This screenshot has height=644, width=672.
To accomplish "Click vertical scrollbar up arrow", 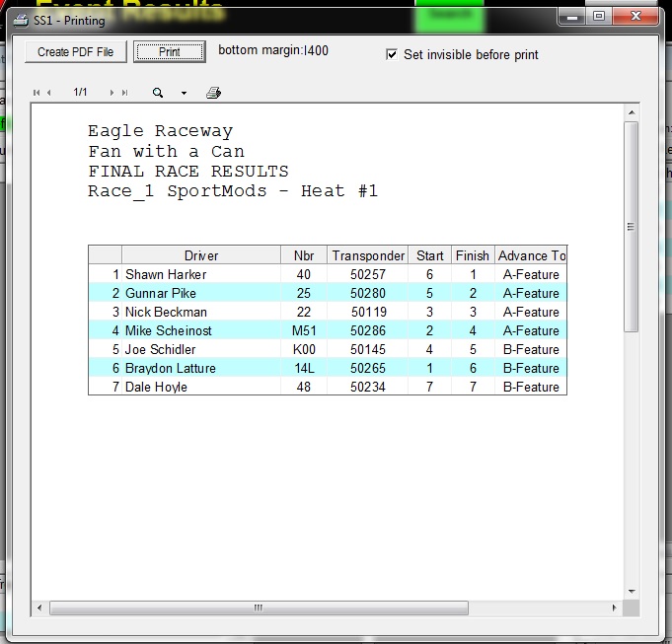I will (x=632, y=112).
